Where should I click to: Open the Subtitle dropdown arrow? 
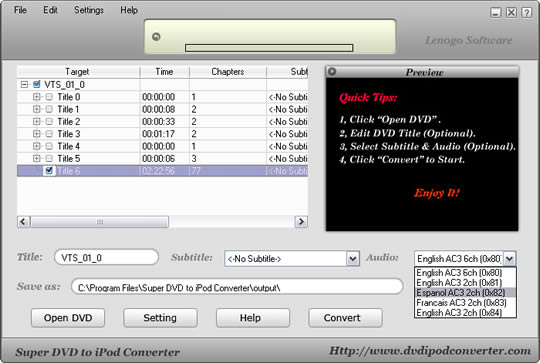(352, 258)
